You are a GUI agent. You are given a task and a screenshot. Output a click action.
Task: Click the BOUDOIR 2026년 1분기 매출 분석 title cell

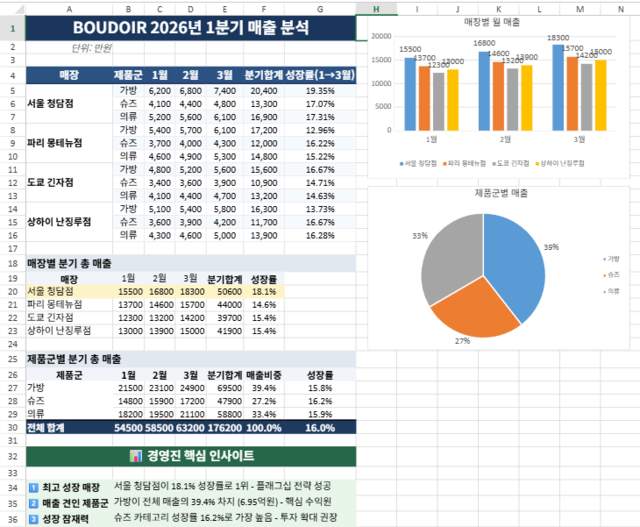tap(191, 28)
